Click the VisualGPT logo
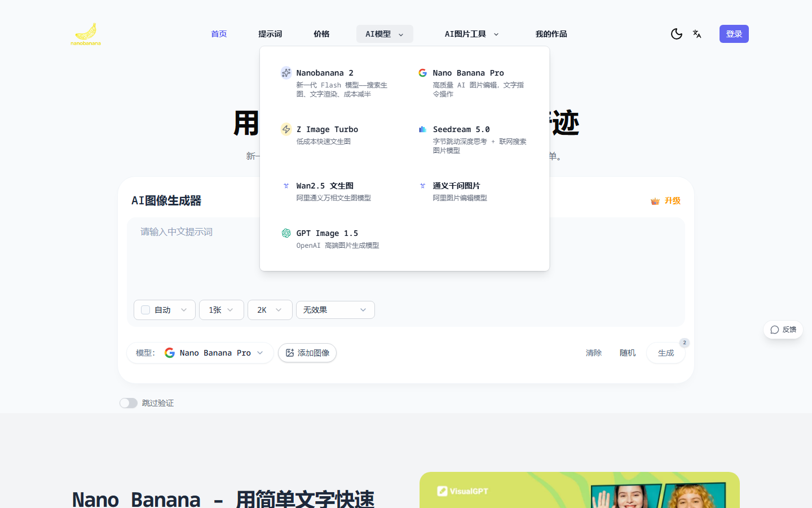 click(x=462, y=491)
